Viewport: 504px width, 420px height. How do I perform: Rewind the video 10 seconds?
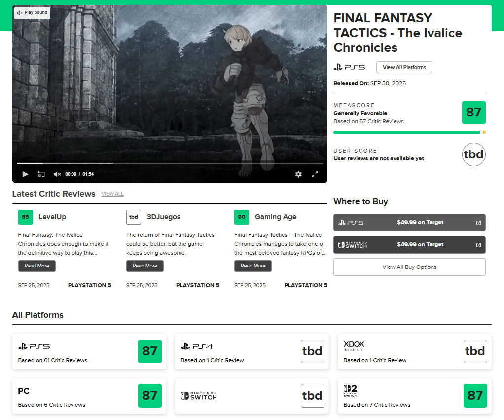[41, 174]
